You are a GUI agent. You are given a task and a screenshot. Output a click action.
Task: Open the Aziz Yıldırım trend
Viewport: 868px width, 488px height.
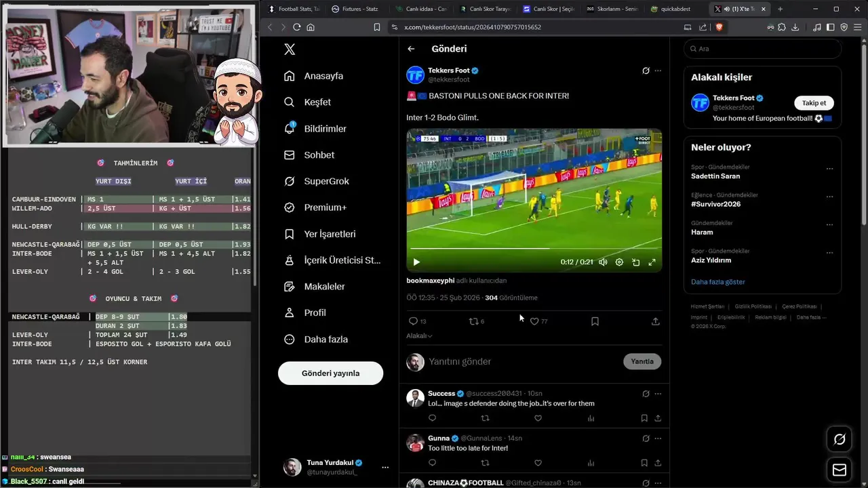pos(711,260)
